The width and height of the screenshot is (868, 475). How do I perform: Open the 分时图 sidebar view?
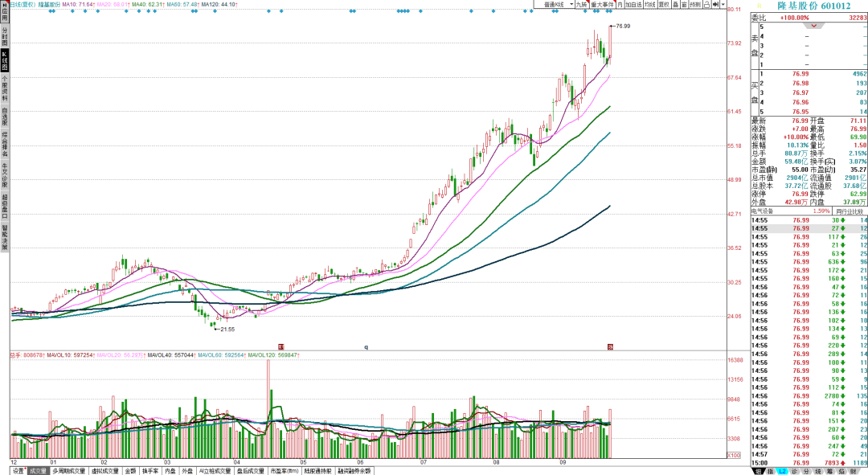(x=5, y=36)
